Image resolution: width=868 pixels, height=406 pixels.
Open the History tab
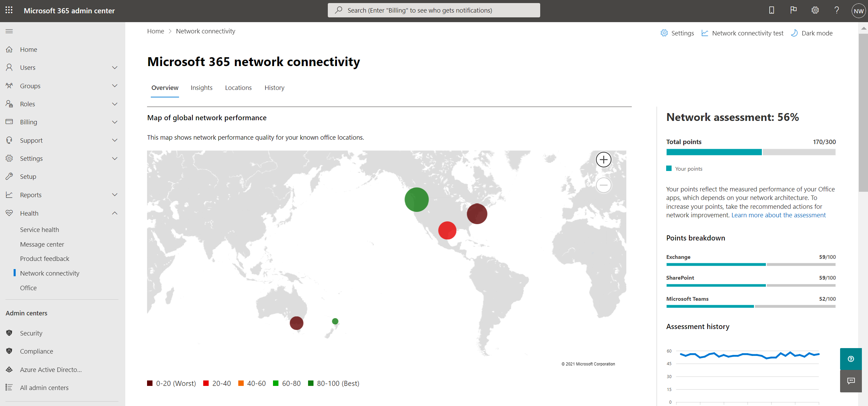coord(274,88)
